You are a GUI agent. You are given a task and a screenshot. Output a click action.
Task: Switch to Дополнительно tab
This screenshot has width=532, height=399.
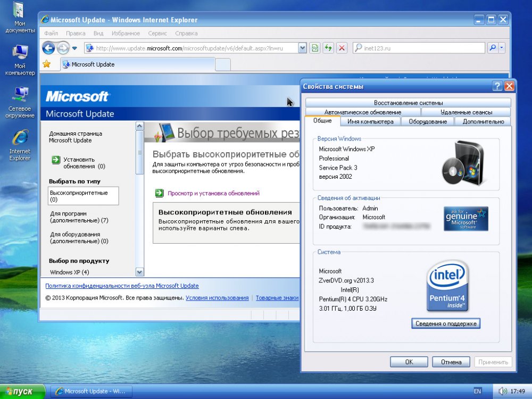(x=483, y=121)
